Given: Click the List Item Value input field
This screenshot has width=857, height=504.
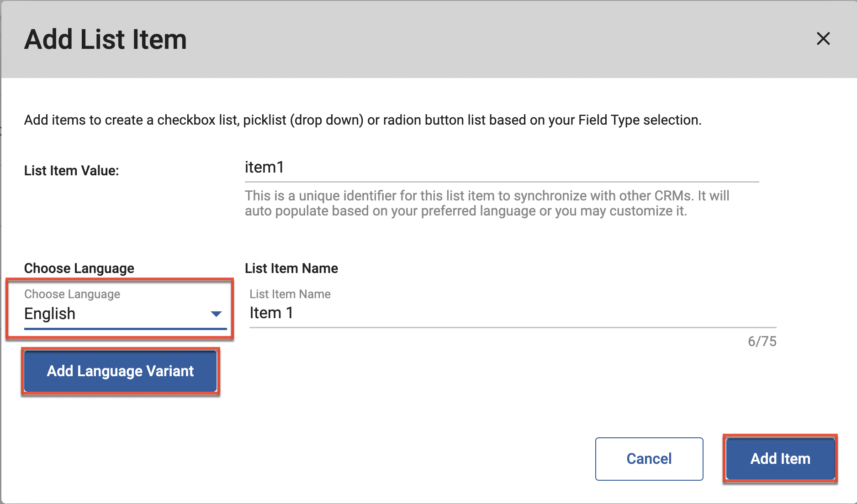Looking at the screenshot, I should point(501,168).
